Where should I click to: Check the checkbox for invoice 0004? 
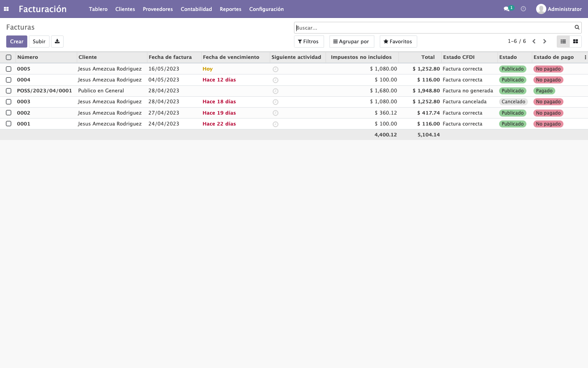click(9, 80)
